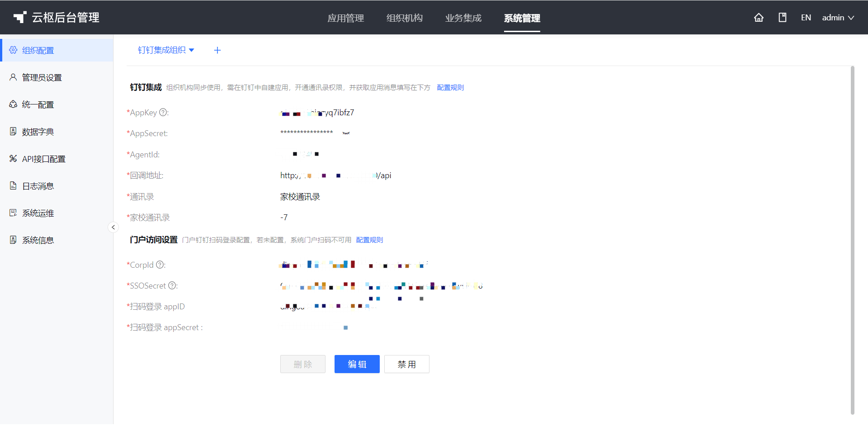Expand the 钉钉集成组织 dropdown
868x426 pixels.
166,50
